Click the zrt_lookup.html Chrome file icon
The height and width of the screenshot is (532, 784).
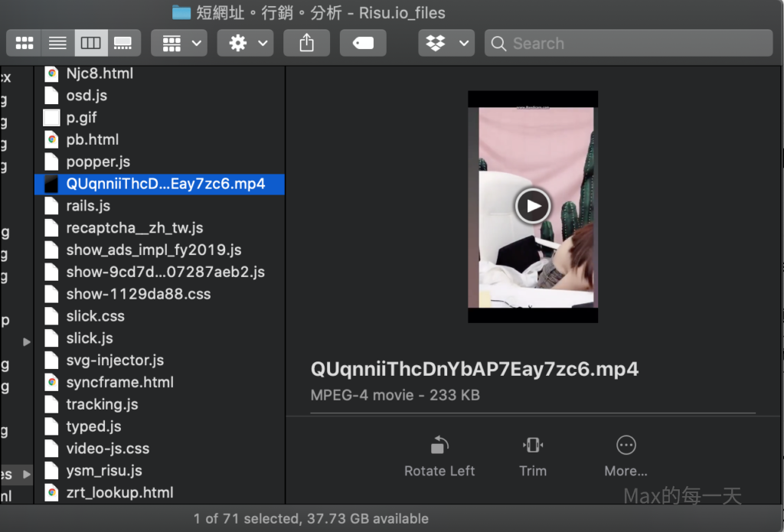click(51, 492)
